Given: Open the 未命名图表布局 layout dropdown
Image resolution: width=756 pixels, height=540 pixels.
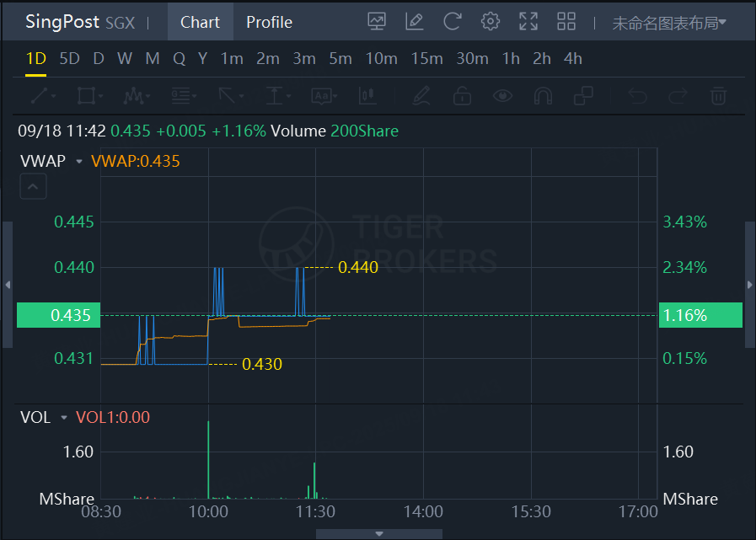Looking at the screenshot, I should [x=668, y=23].
